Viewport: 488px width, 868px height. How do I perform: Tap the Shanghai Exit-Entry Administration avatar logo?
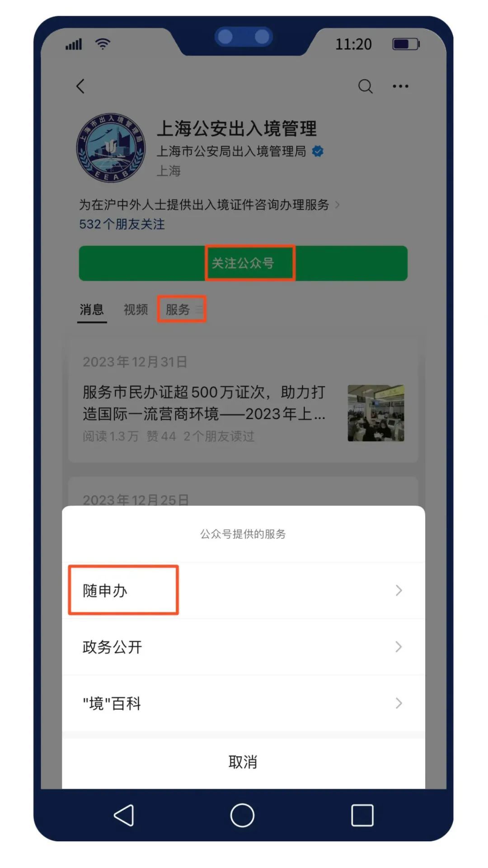(x=111, y=148)
